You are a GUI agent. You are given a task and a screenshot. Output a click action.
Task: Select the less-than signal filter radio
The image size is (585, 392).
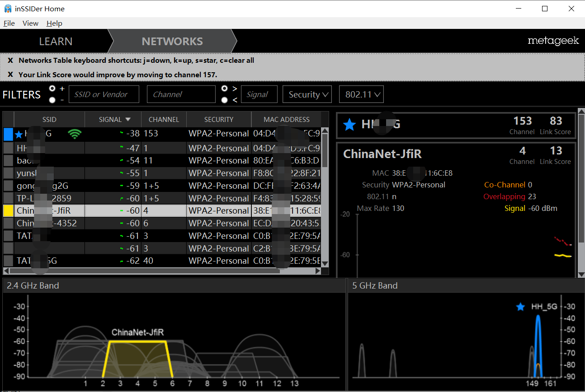pyautogui.click(x=225, y=100)
